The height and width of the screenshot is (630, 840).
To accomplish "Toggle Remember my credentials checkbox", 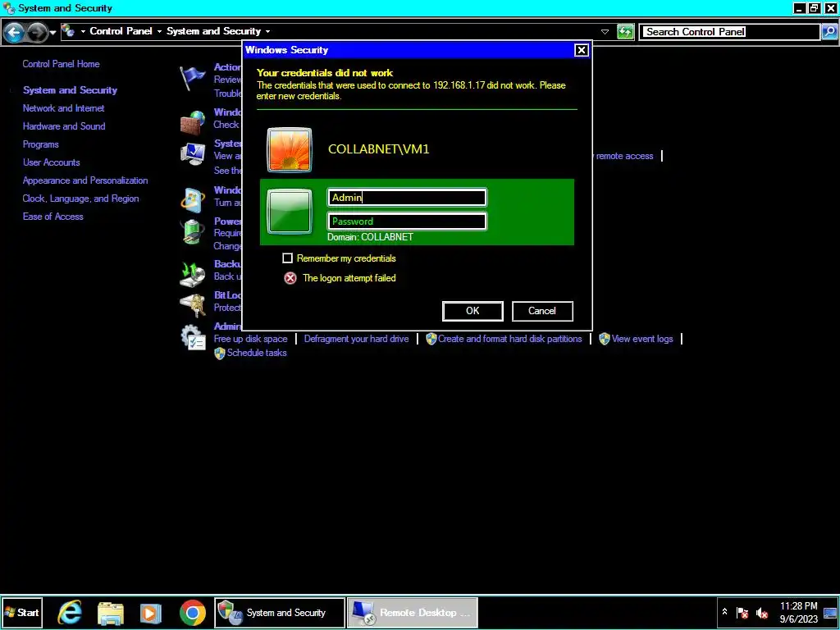I will (288, 258).
